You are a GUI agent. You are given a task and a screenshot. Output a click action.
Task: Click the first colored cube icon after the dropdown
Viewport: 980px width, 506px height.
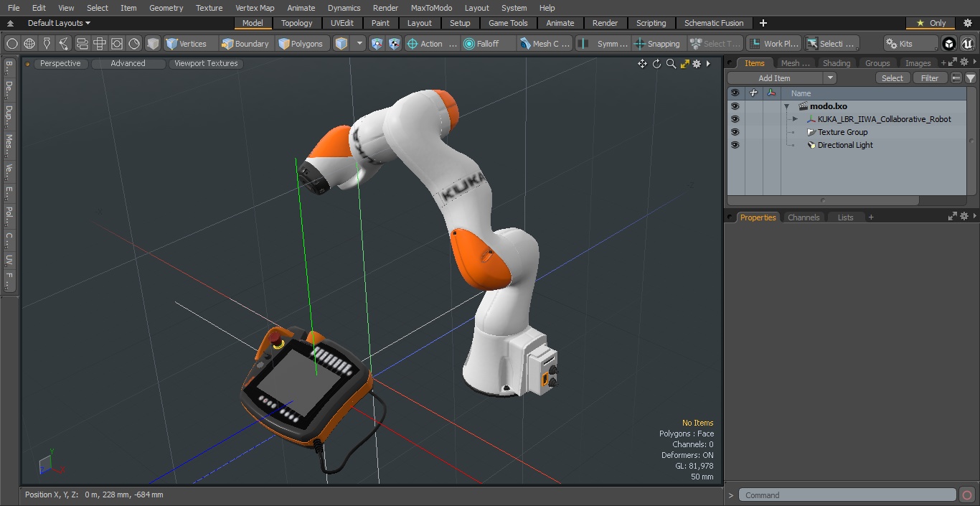[x=377, y=44]
